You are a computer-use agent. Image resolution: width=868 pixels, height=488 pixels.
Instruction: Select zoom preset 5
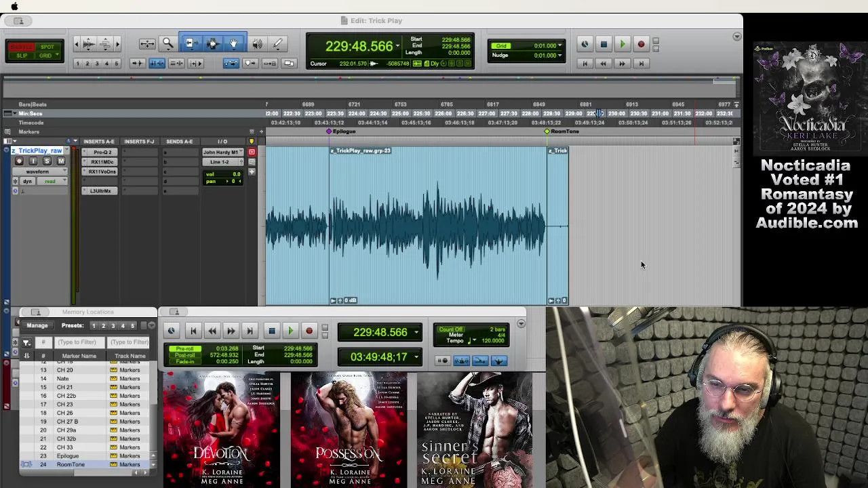coord(117,64)
